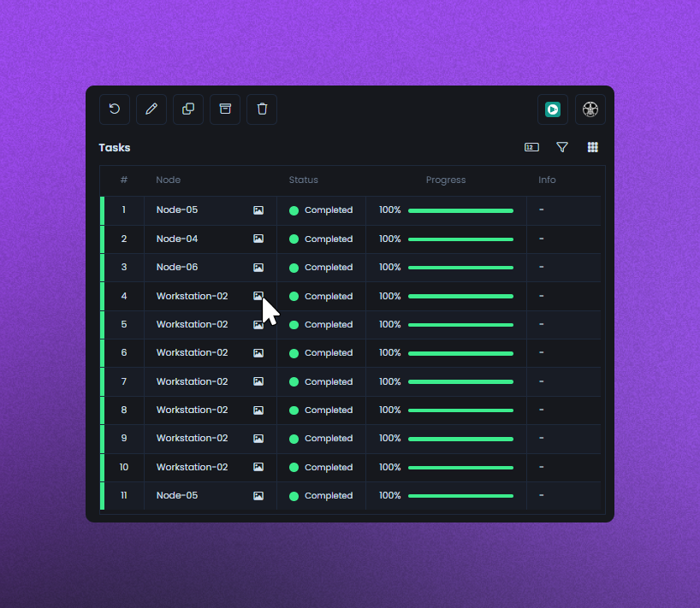Screen dimensions: 700x608
Task: Click the green status dot in row 3
Action: [294, 268]
